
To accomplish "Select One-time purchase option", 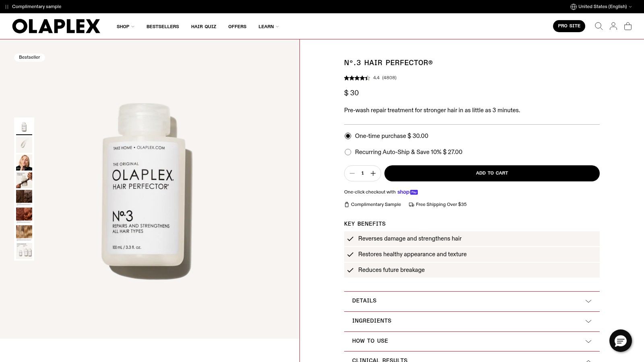I will tap(348, 136).
